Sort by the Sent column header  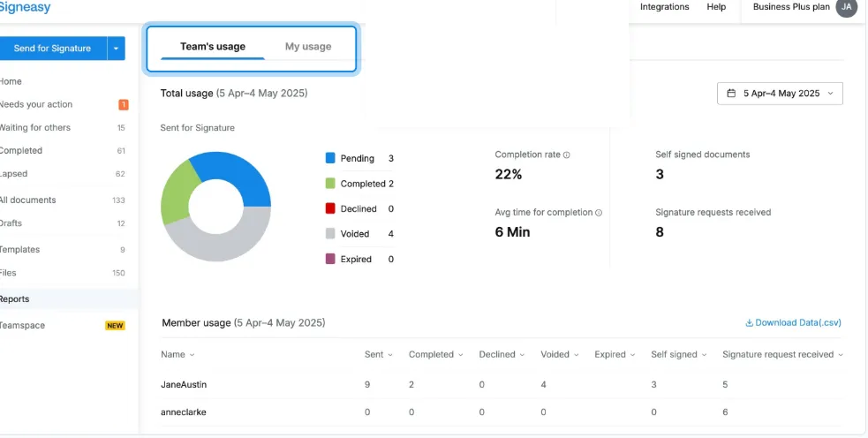coord(379,354)
